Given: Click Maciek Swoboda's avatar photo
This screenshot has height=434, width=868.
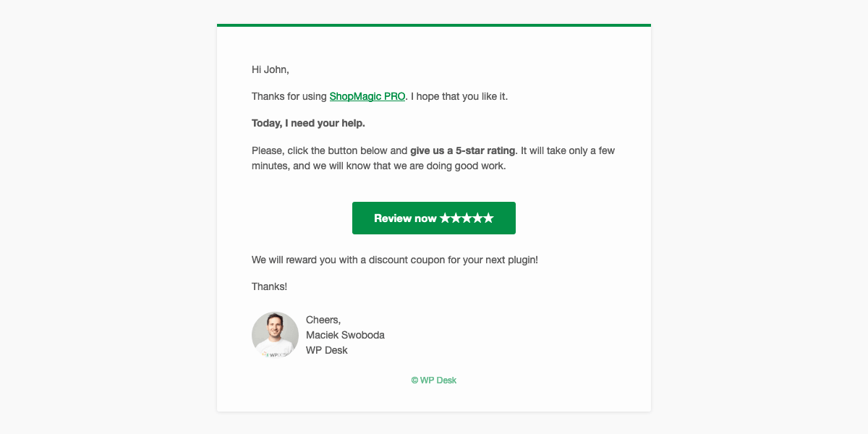Looking at the screenshot, I should pyautogui.click(x=275, y=335).
